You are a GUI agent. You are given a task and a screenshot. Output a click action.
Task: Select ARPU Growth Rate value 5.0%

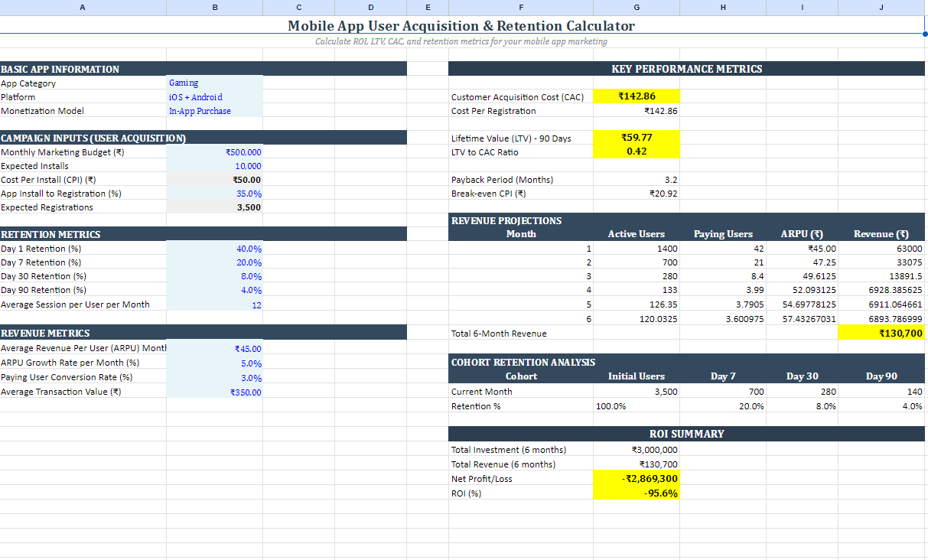[214, 363]
